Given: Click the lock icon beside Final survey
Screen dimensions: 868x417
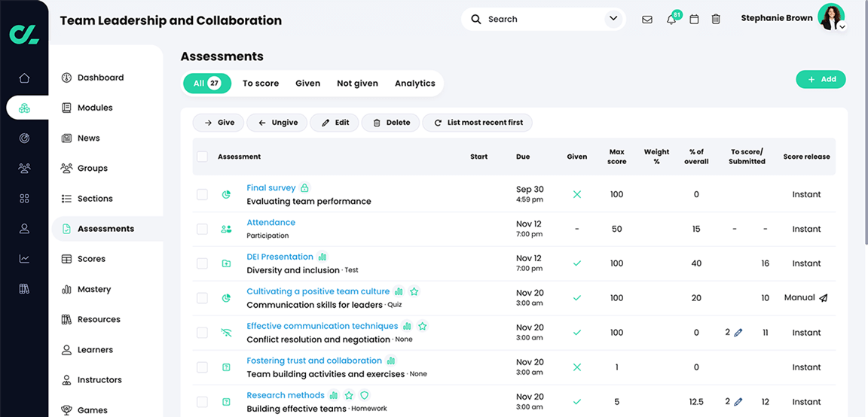Looking at the screenshot, I should coord(304,188).
